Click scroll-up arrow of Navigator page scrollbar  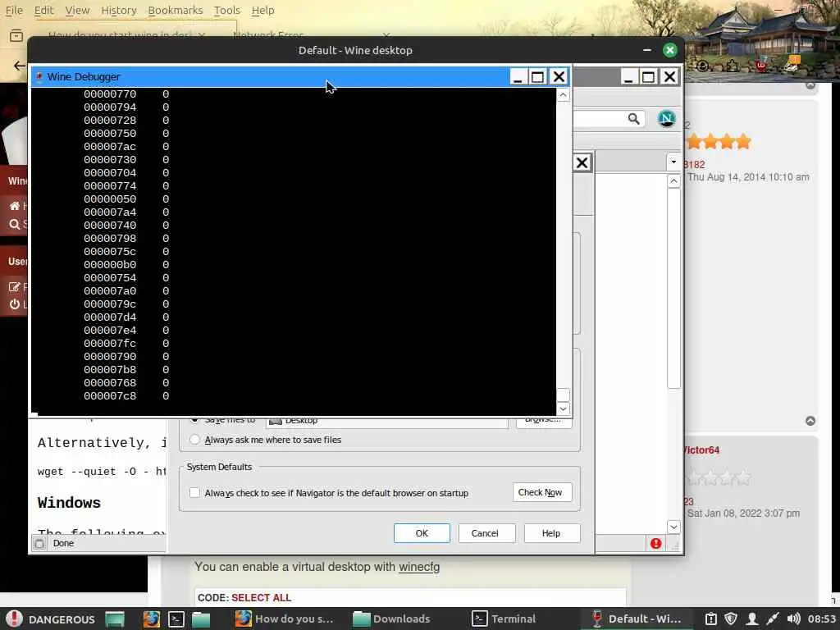point(673,181)
